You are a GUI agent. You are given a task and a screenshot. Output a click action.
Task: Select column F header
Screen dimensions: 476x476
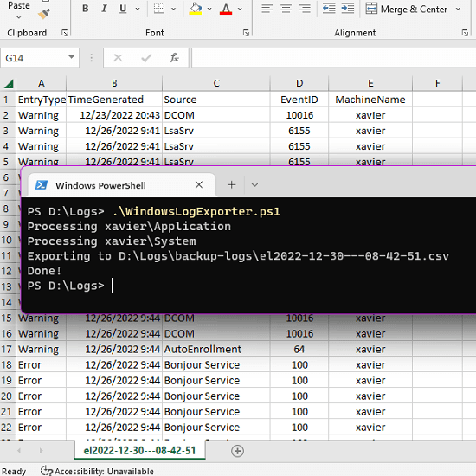coord(437,83)
